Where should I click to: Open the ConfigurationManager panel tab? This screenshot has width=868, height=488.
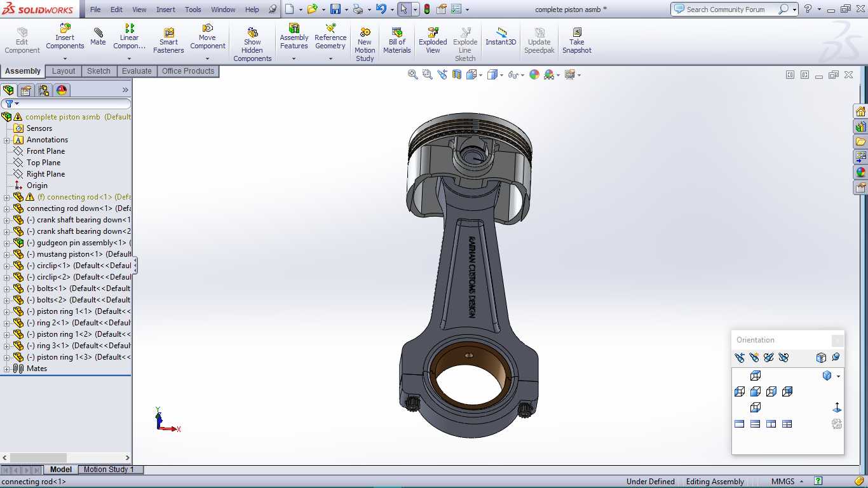pyautogui.click(x=43, y=90)
